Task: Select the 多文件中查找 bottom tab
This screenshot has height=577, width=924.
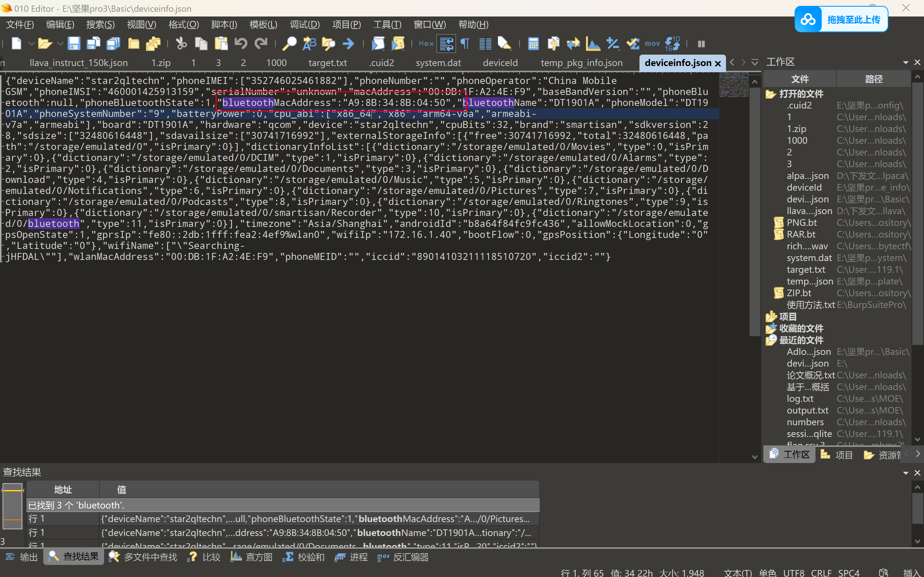Action: click(x=143, y=557)
